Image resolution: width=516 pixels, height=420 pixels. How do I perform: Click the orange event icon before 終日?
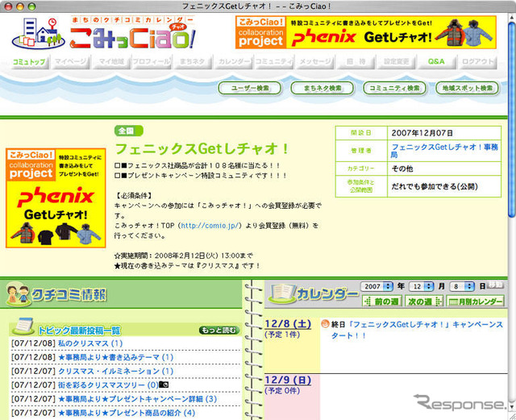pyautogui.click(x=325, y=324)
